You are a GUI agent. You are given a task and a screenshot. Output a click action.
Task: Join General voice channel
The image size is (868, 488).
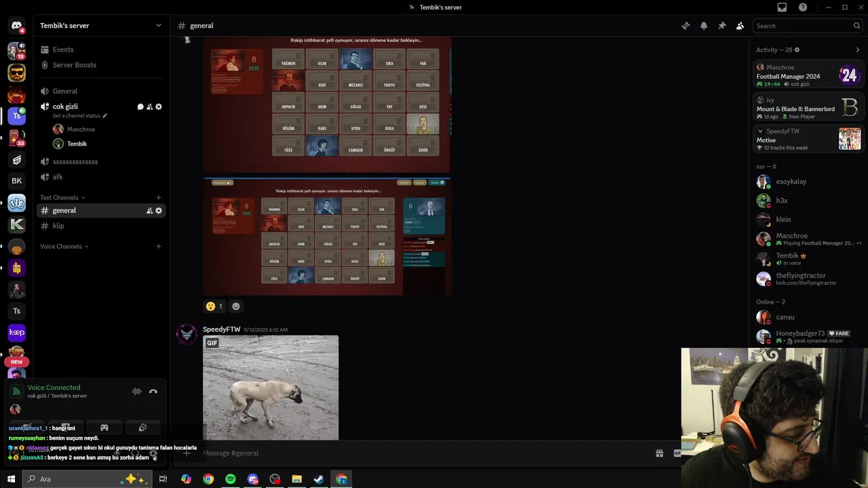[x=101, y=91]
